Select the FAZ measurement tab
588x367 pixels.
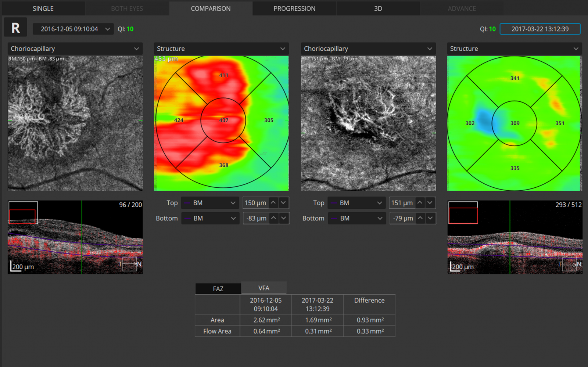(218, 289)
